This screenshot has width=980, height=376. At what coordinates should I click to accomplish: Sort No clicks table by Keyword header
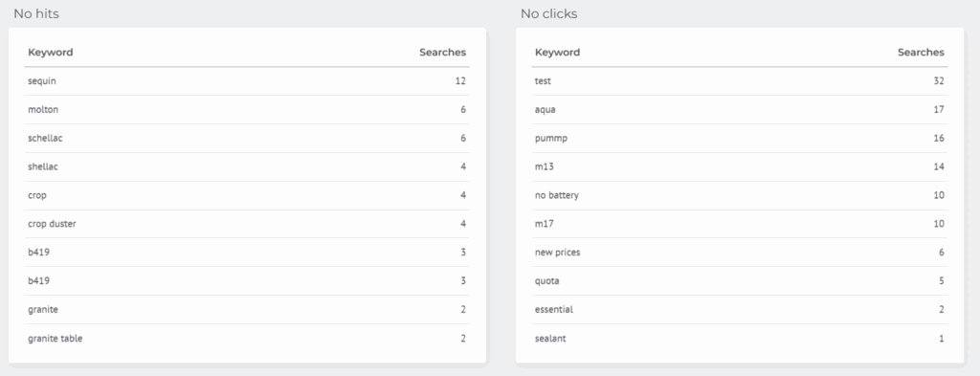click(x=558, y=53)
